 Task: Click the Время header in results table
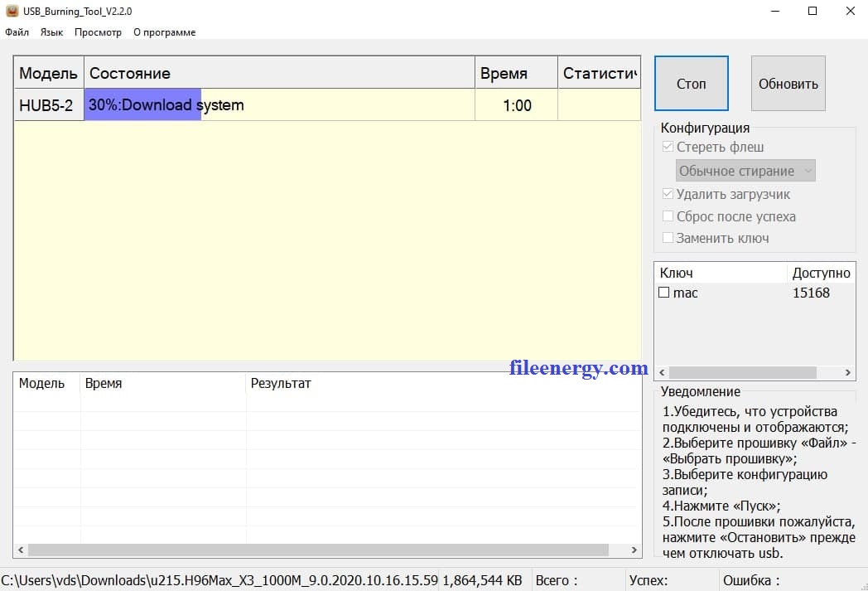(163, 383)
